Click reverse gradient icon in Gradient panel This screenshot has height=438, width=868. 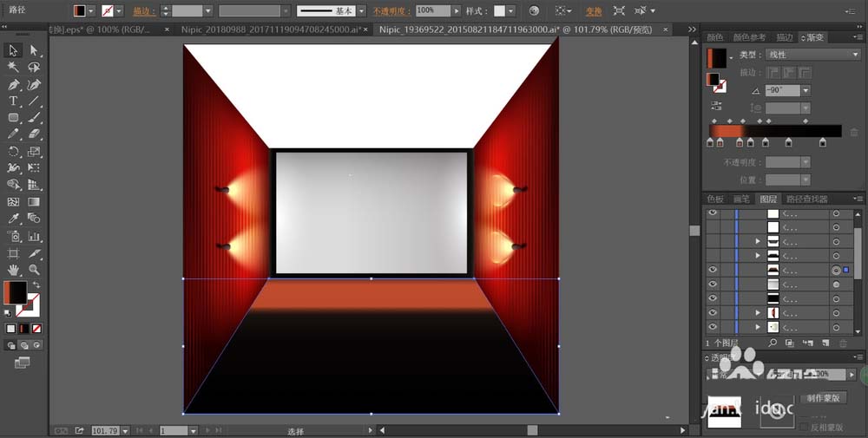(716, 106)
